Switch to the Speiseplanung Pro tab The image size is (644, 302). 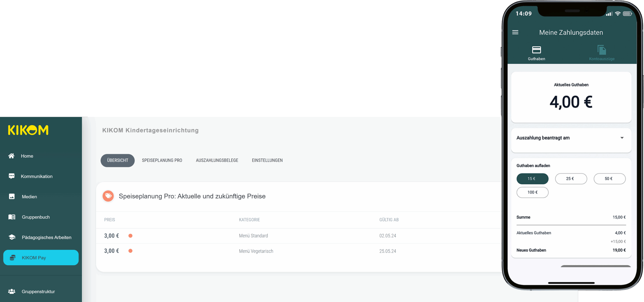[x=162, y=160]
